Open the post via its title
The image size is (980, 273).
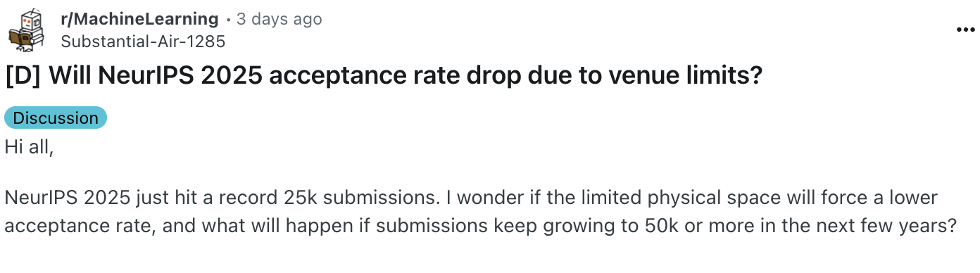pos(384,76)
